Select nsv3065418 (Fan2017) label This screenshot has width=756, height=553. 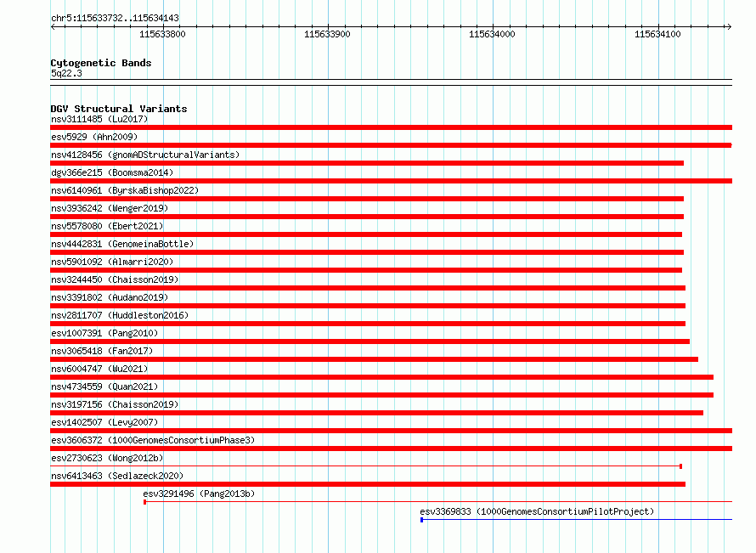pyautogui.click(x=102, y=351)
